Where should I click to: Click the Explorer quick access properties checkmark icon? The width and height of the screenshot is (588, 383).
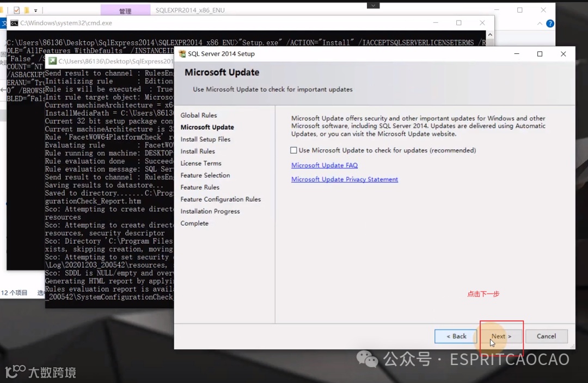point(16,10)
